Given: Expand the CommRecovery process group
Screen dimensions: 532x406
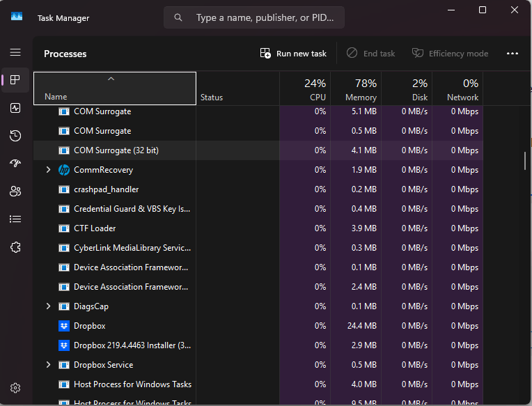Looking at the screenshot, I should 48,170.
